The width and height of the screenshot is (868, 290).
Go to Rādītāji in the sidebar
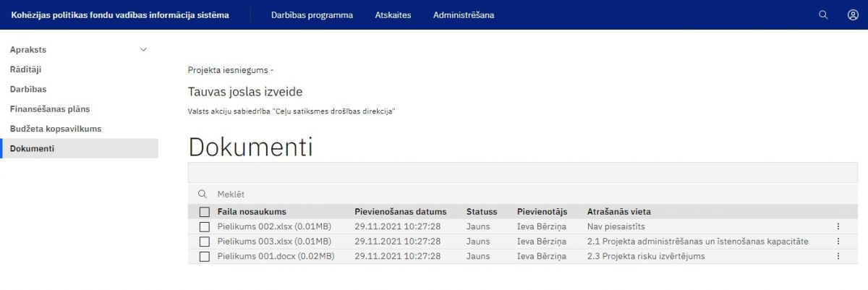click(x=26, y=69)
